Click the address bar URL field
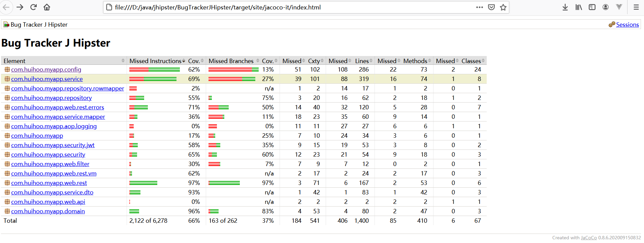 coord(290,7)
